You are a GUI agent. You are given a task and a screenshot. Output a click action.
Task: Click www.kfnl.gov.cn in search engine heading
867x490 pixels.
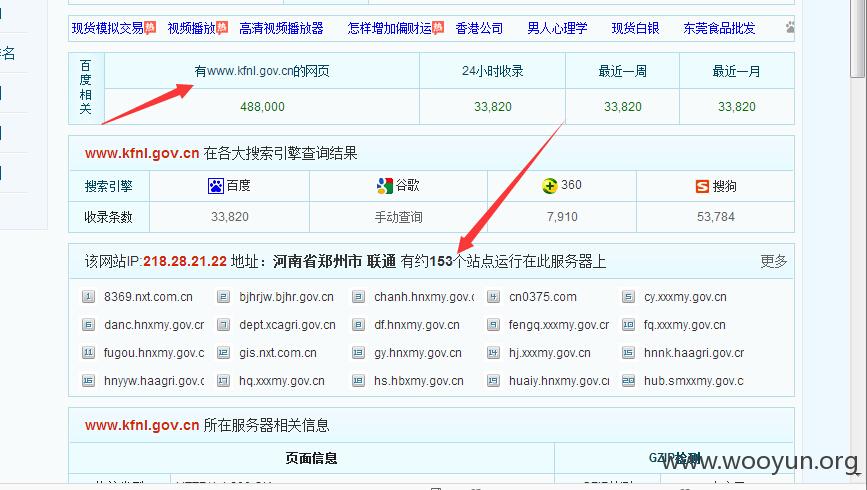(142, 153)
